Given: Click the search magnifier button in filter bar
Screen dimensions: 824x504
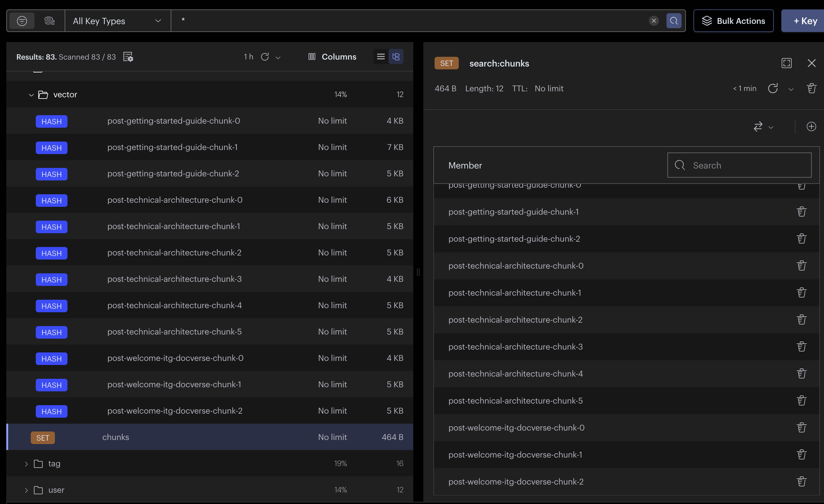Looking at the screenshot, I should pyautogui.click(x=673, y=21).
